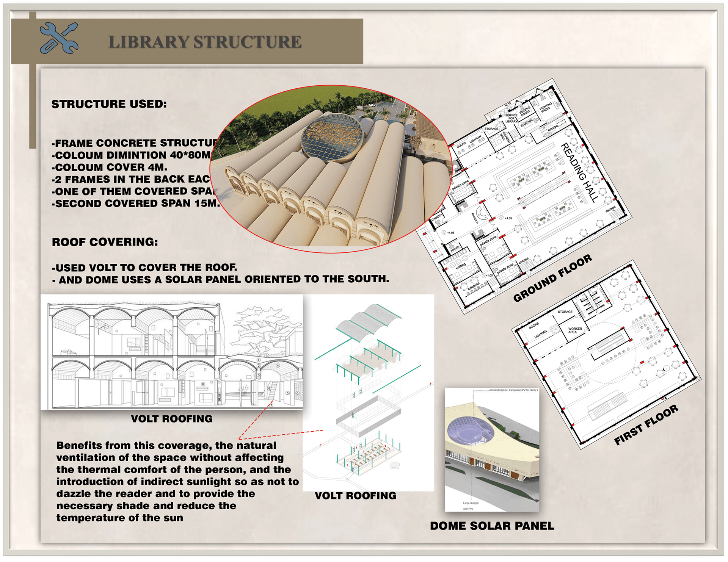Click the "-COLOUM DIMINTION 40*80M" line
Image resolution: width=728 pixels, height=562 pixels.
[131, 155]
